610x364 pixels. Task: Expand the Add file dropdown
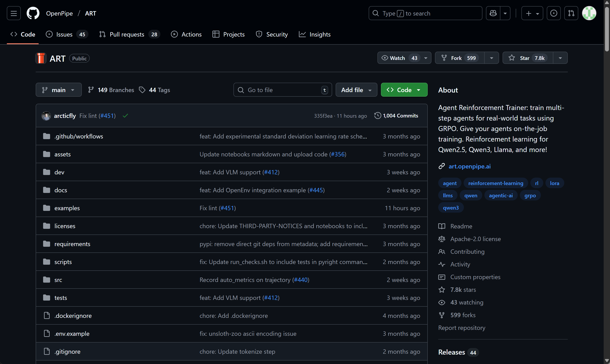tap(356, 90)
